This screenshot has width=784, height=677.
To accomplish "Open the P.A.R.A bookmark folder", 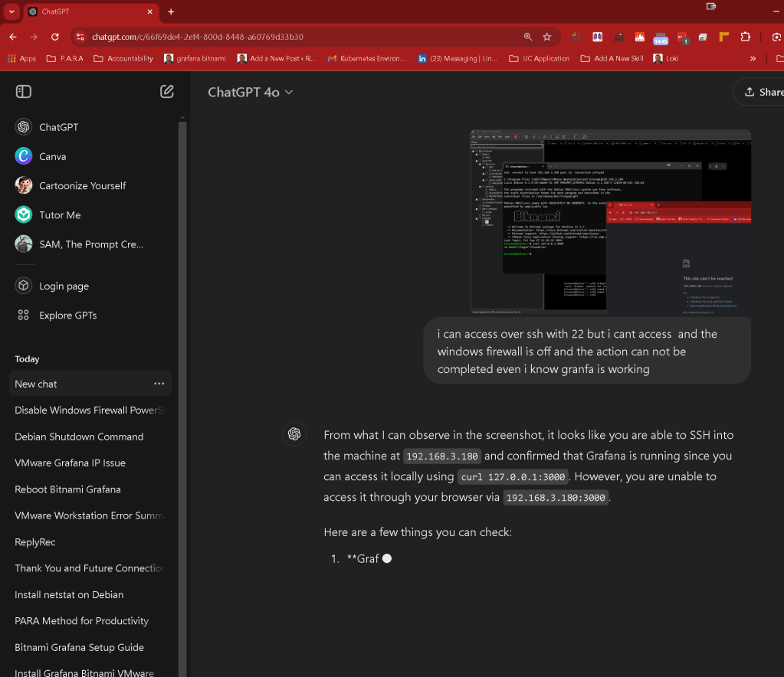I will click(65, 58).
